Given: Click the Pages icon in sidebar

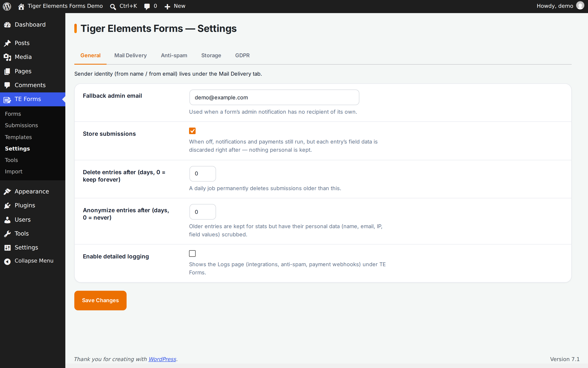Looking at the screenshot, I should click(x=8, y=71).
